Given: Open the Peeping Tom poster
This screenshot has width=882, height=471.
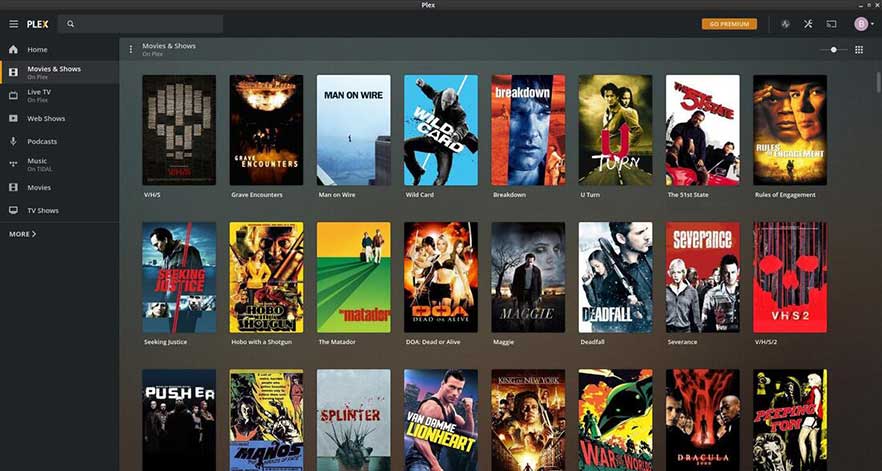Looking at the screenshot, I should click(x=790, y=420).
